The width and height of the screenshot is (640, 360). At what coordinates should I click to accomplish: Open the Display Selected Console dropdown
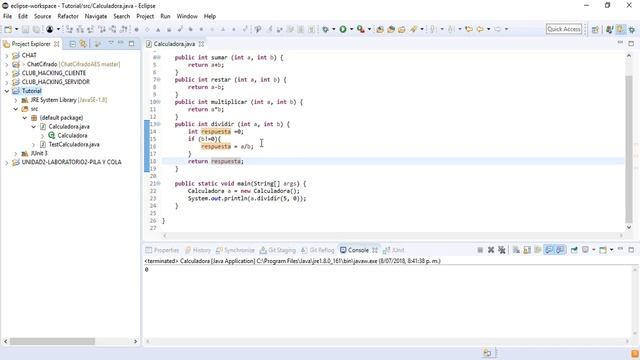[x=594, y=250]
